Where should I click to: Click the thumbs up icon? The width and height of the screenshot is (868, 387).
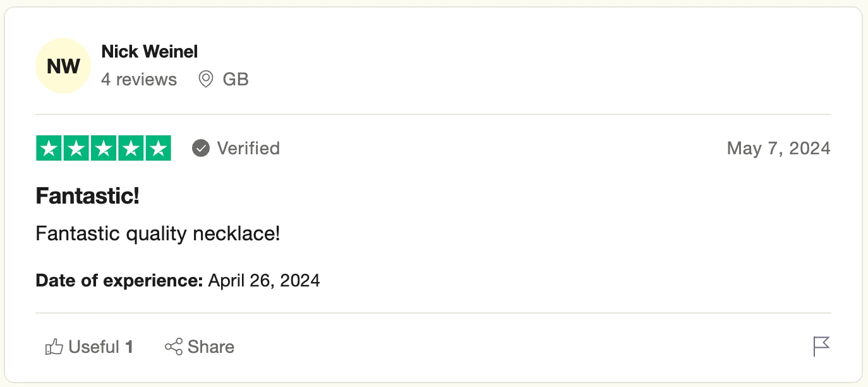pyautogui.click(x=54, y=347)
